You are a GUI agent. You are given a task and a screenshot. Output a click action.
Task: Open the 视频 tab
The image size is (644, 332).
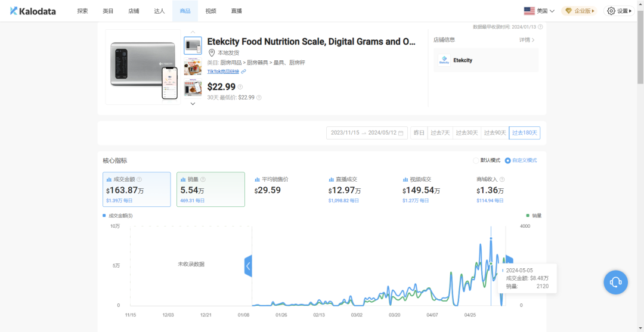tap(210, 11)
